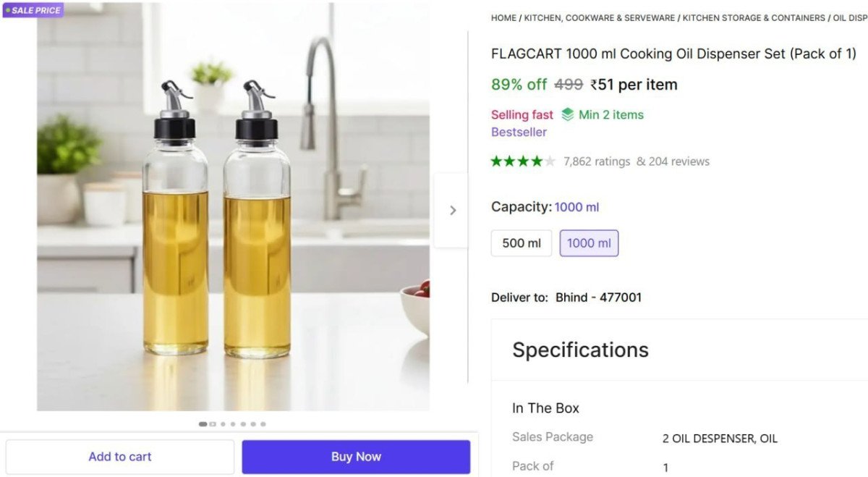Click the next image arrow on the carousel

point(453,211)
